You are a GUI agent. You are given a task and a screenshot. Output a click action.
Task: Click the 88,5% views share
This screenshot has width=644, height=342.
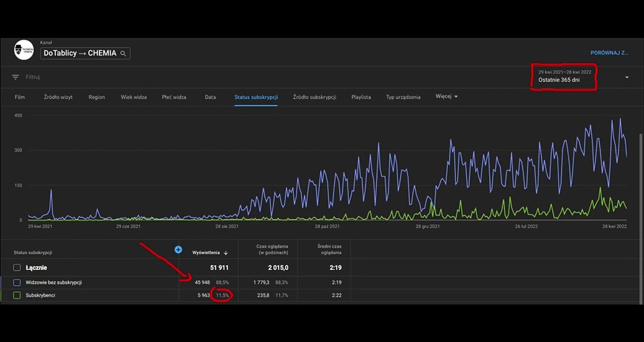pos(223,283)
